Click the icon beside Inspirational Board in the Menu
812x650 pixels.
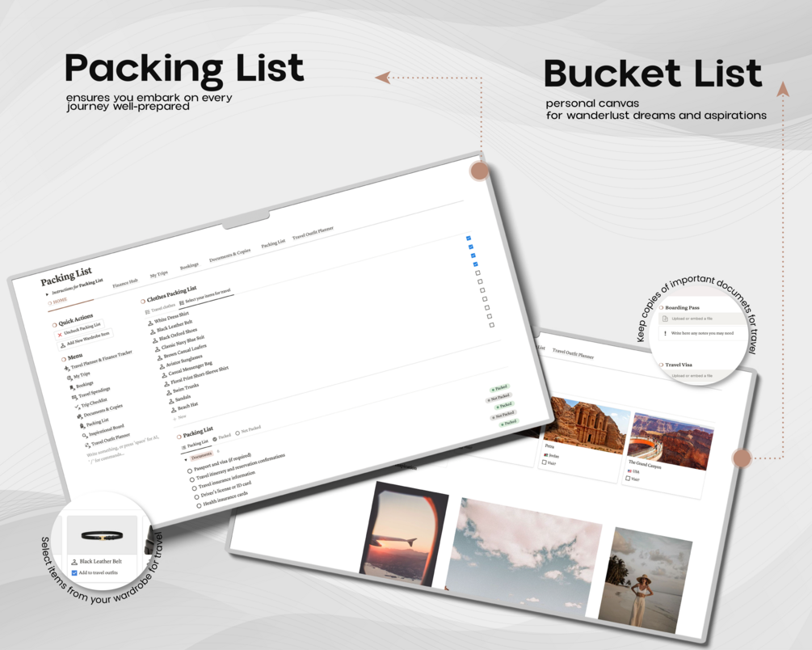(x=85, y=436)
